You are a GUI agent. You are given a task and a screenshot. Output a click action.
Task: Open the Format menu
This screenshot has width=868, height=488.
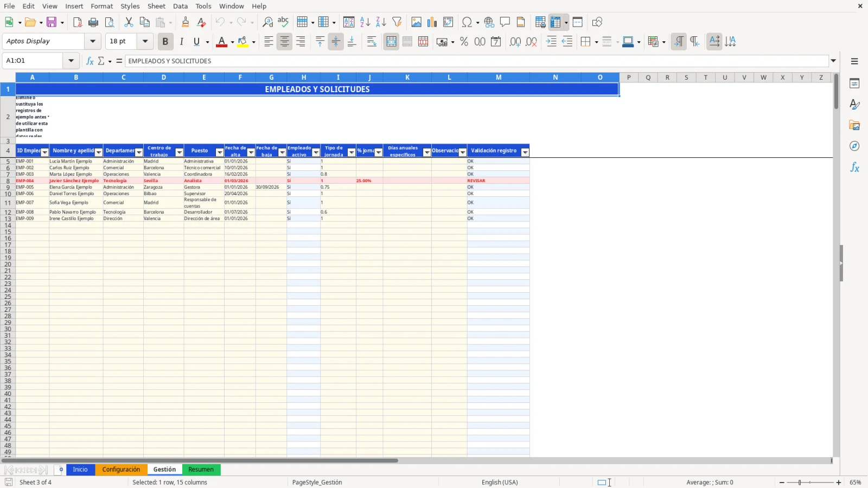(x=102, y=6)
